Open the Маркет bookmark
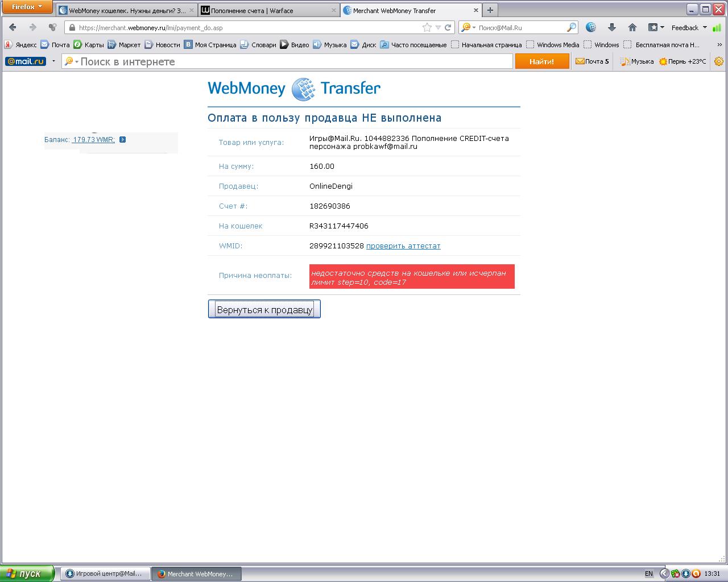The width and height of the screenshot is (728, 582). click(x=124, y=44)
